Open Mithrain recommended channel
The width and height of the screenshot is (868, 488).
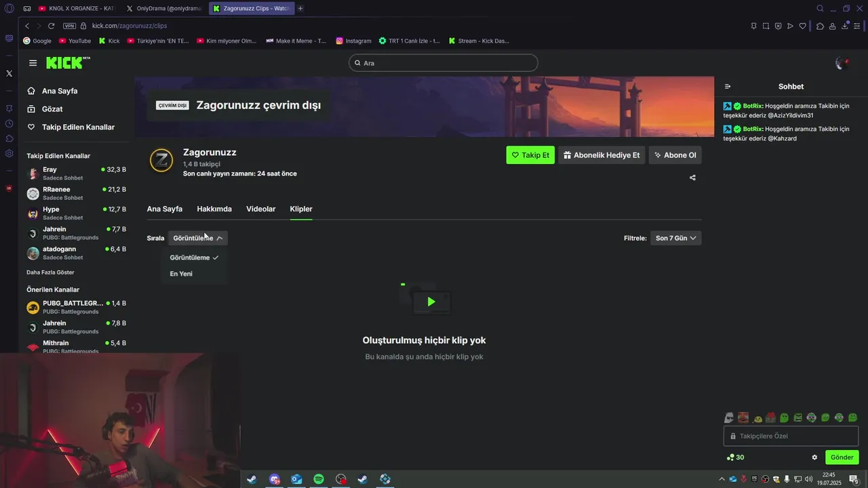click(76, 346)
